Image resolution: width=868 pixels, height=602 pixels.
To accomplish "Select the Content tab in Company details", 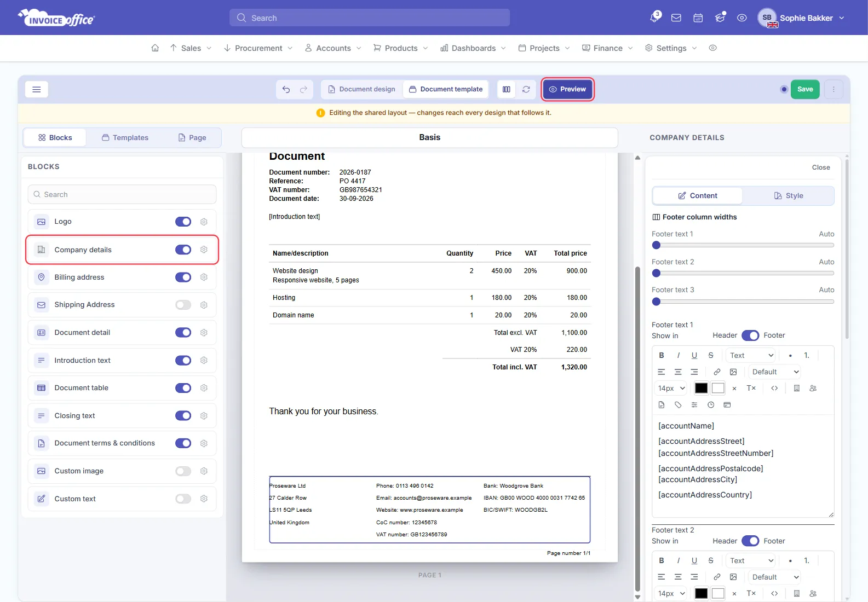I will (x=698, y=196).
